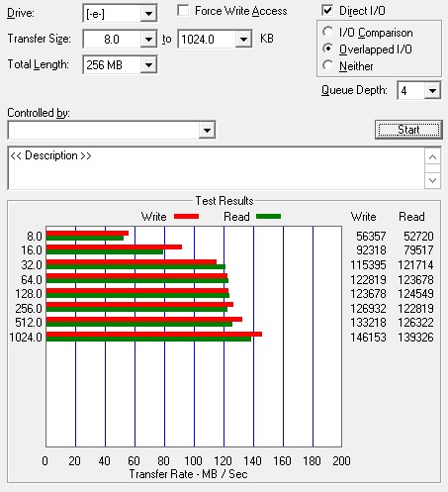Expand the maximum Transfer Size 1024.0 dropdown

[x=243, y=40]
